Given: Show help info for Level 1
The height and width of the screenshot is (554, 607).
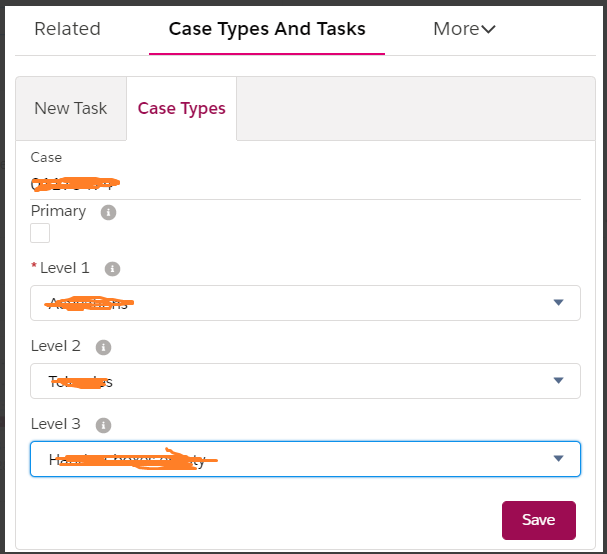Looking at the screenshot, I should click(113, 269).
